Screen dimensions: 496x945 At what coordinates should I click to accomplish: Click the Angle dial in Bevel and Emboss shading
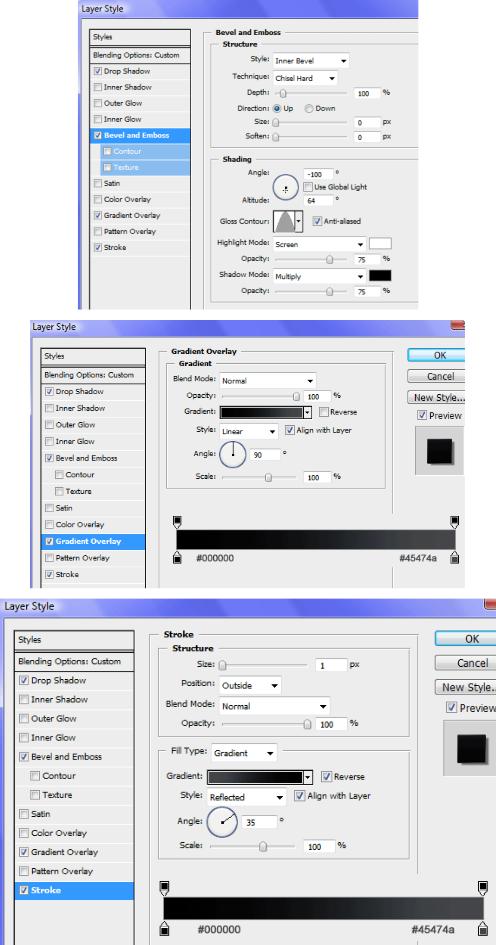pos(286,188)
